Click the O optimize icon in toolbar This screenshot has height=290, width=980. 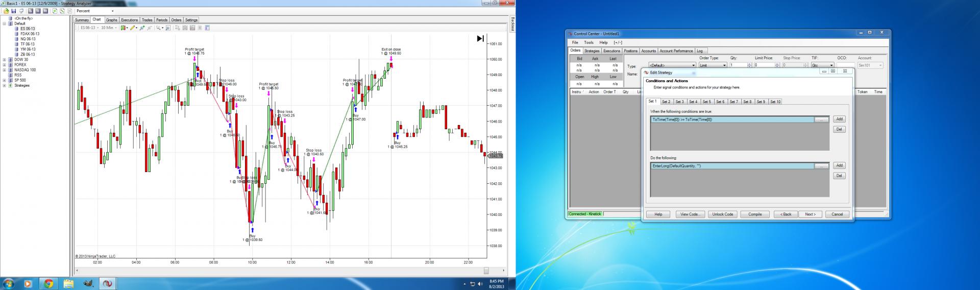pos(38,11)
